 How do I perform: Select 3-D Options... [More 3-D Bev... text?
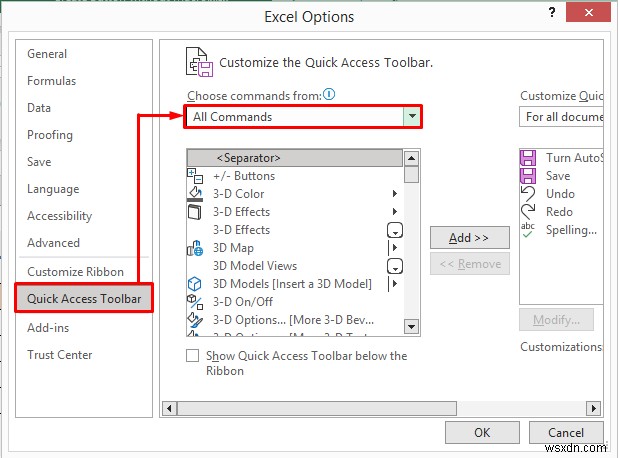click(293, 320)
